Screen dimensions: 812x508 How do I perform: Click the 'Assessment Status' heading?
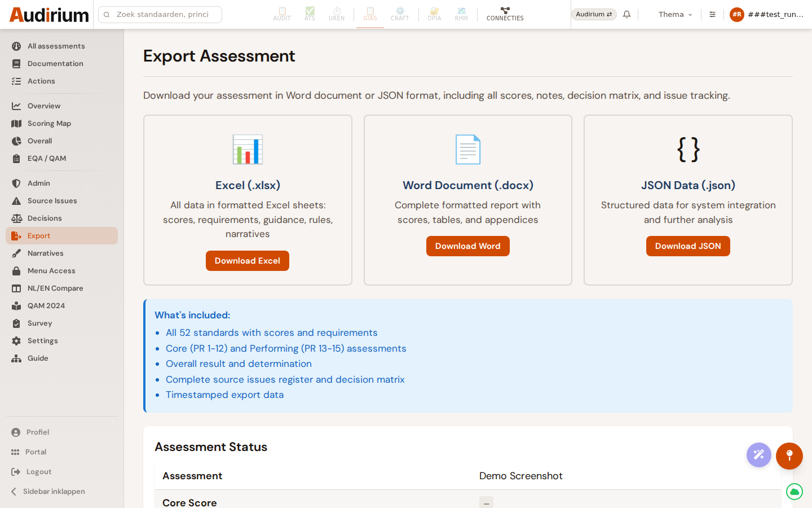click(x=211, y=447)
